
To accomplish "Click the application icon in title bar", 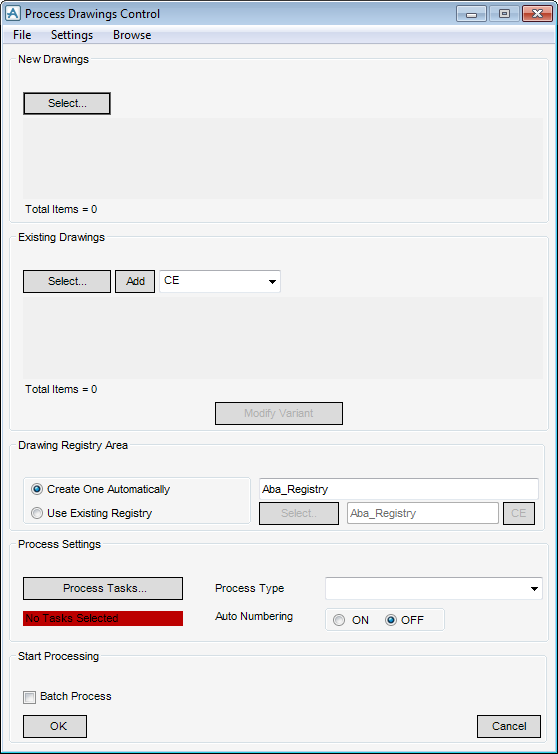I will [x=13, y=13].
